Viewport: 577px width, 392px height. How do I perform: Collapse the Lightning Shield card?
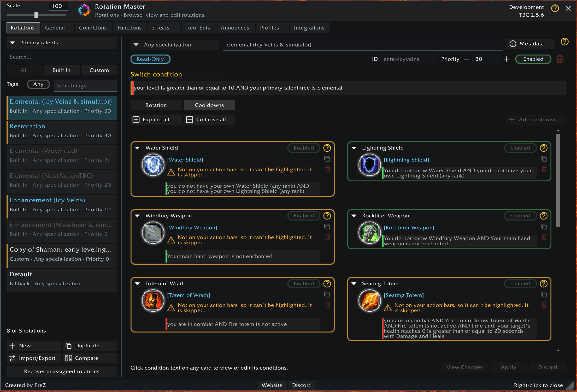tap(354, 148)
